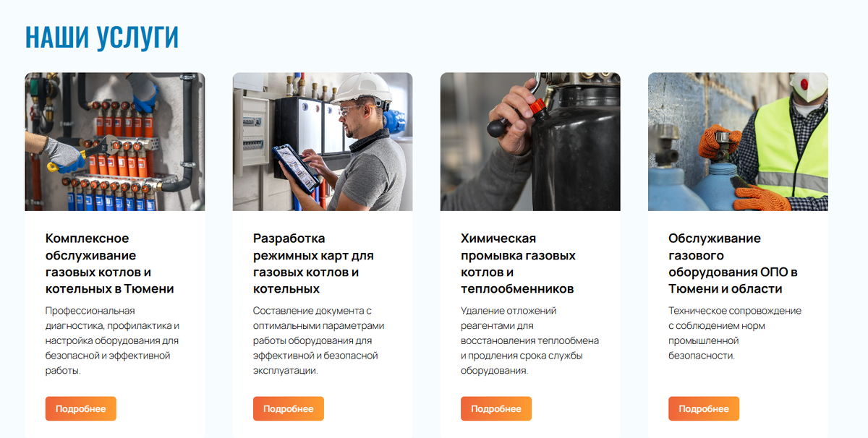Open the gas cylinder worker photo

738,142
